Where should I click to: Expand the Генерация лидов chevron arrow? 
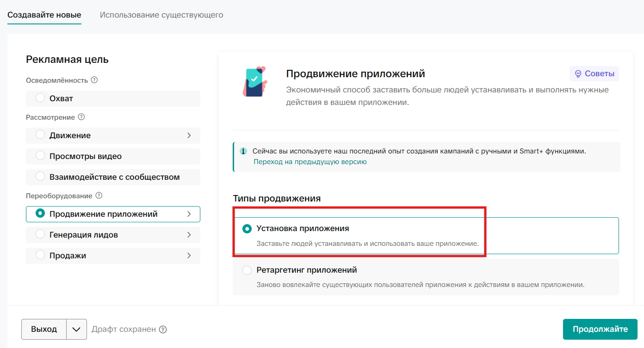[x=189, y=235]
